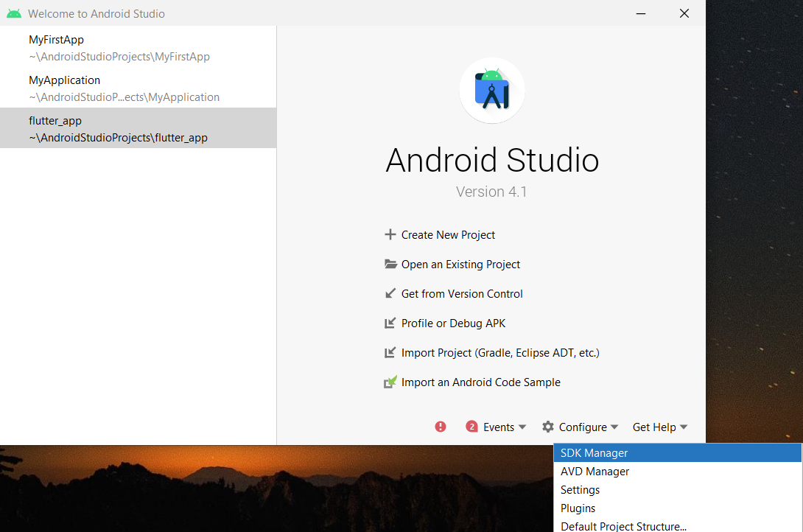803x532 pixels.
Task: Close the Welcome to Android Studio window
Action: [684, 13]
